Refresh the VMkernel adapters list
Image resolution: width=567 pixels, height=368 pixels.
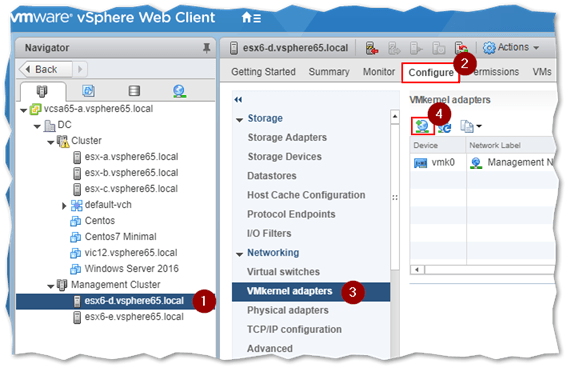(444, 127)
